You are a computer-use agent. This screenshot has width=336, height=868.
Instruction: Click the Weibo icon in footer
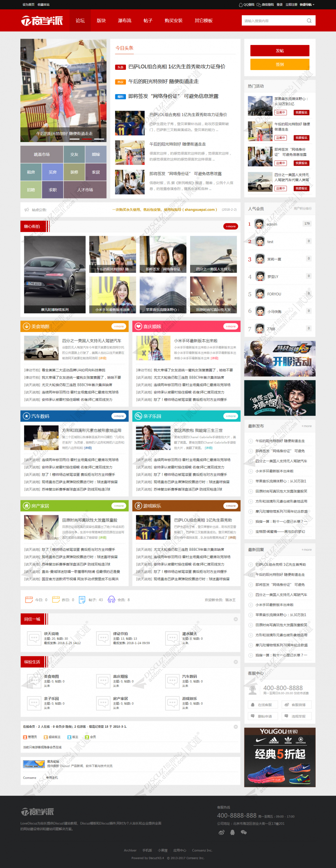click(x=222, y=832)
